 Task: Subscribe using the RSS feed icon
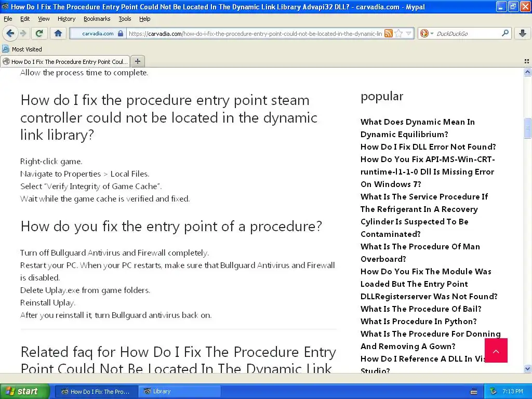(x=389, y=33)
